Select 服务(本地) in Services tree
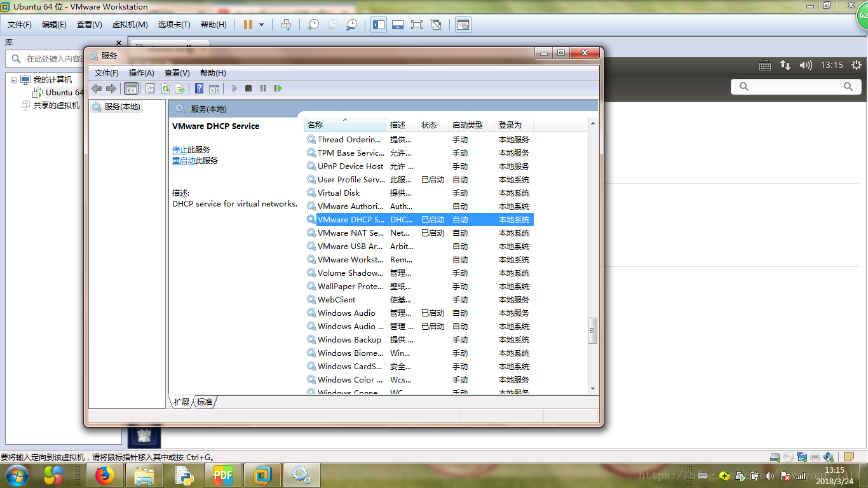868x488 pixels. (116, 107)
